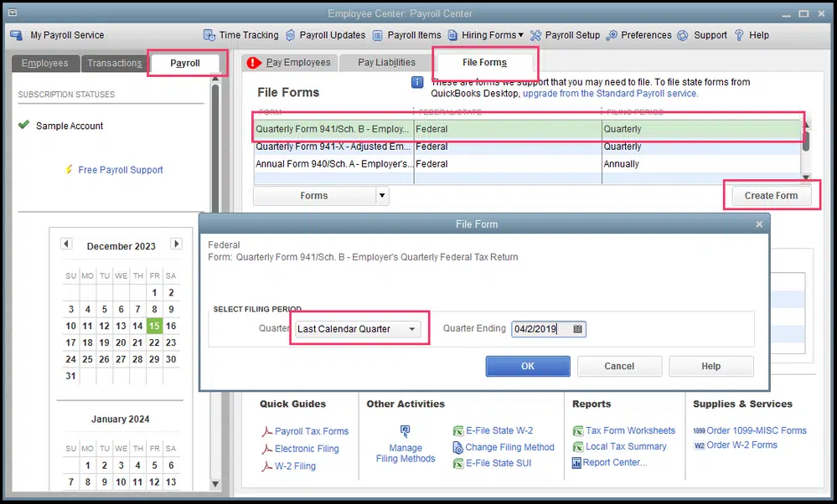Select December 31 in the calendar
The image size is (837, 504).
70,376
